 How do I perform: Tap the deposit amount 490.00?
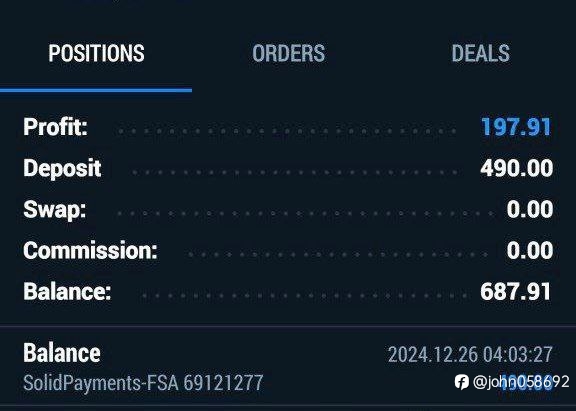[x=516, y=168]
